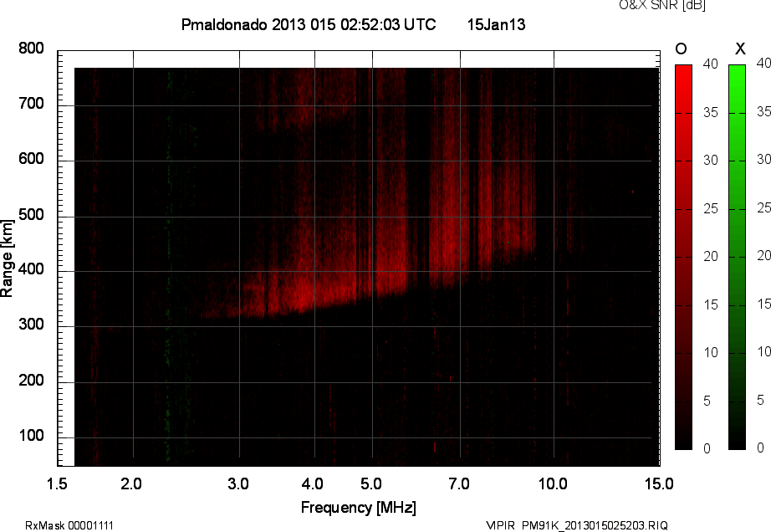Click the 'X' colorbar label
The height and width of the screenshot is (532, 771).
(x=740, y=49)
